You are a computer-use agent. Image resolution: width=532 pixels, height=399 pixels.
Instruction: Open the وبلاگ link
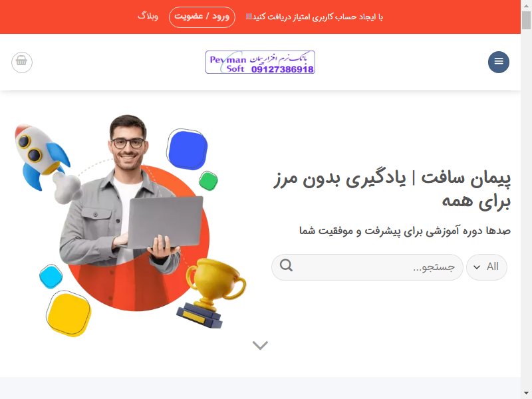point(148,16)
